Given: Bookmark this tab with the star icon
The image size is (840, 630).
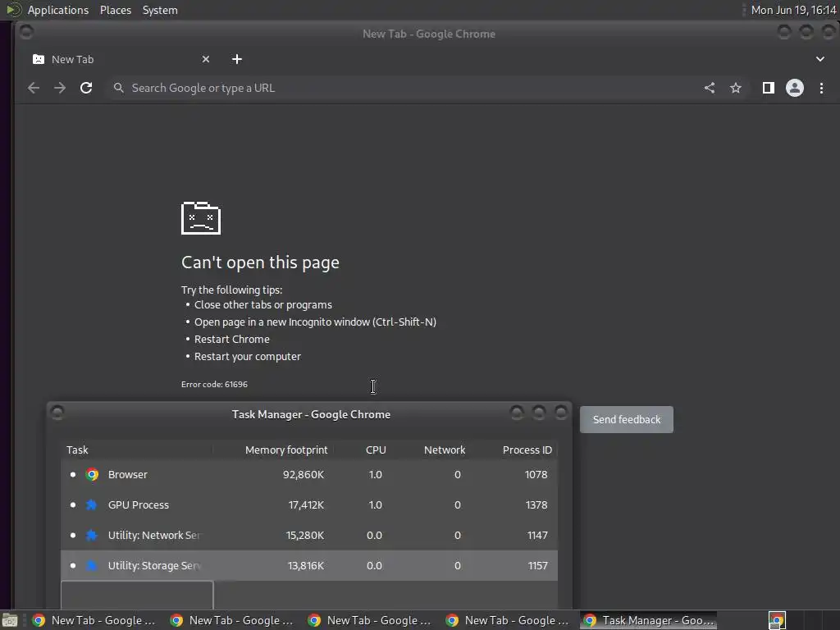Looking at the screenshot, I should pyautogui.click(x=736, y=88).
